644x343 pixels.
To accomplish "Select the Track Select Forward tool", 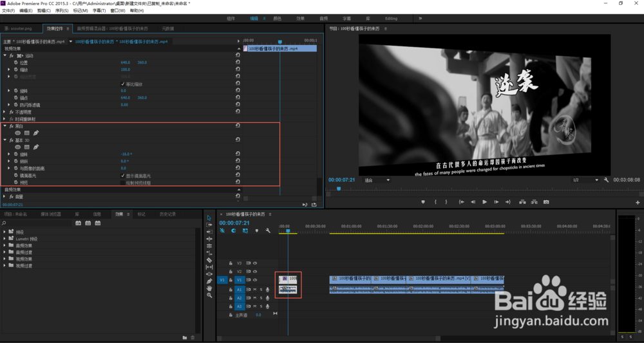I will pyautogui.click(x=209, y=225).
